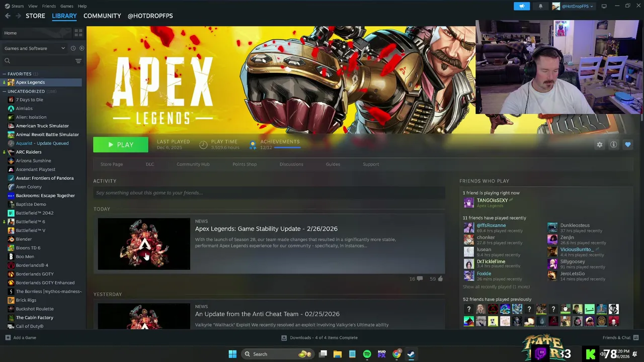The image size is (644, 362).
Task: Open the Points Shop link
Action: click(x=245, y=164)
